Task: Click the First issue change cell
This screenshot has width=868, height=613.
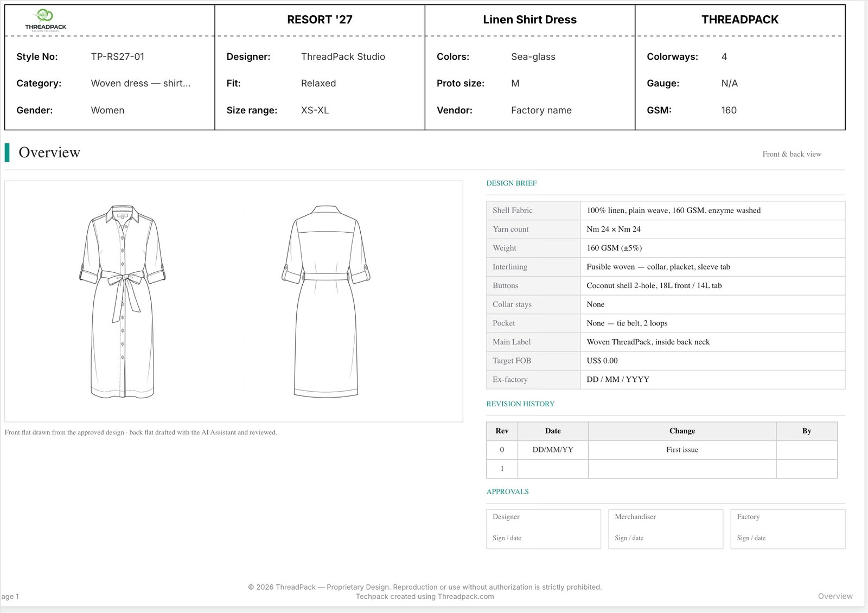Action: pos(682,450)
